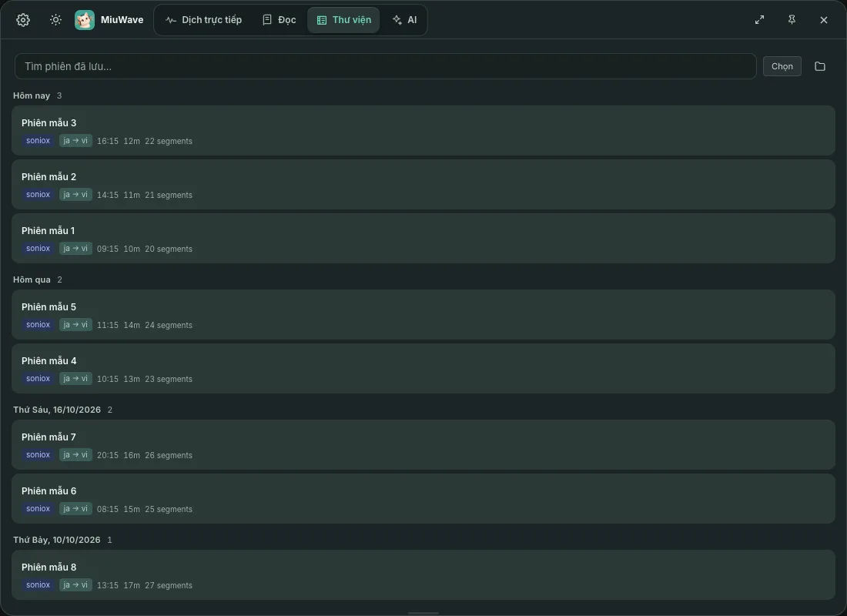The height and width of the screenshot is (616, 847).
Task: Click the soniox tag on Phiên mẫu 3
Action: coord(38,141)
